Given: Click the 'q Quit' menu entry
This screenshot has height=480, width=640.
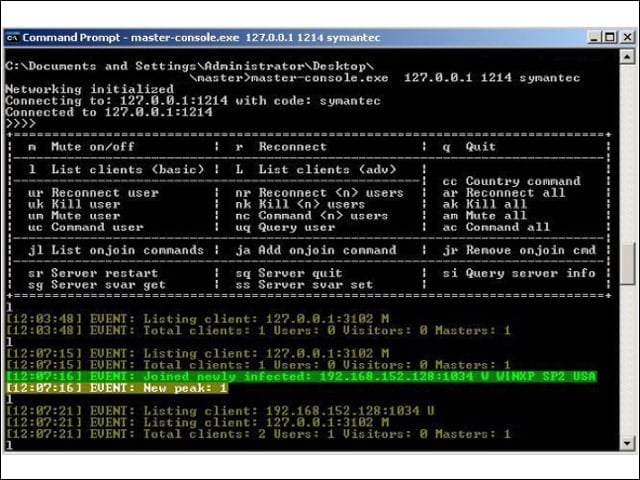Looking at the screenshot, I should click(469, 147).
